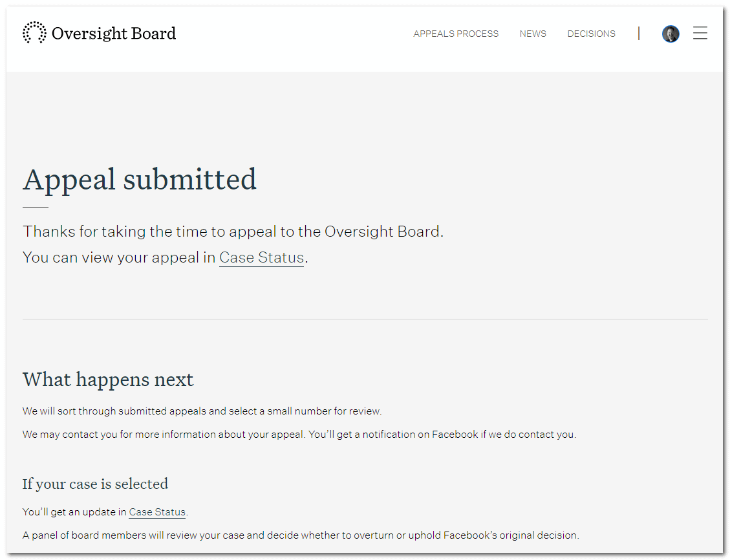The image size is (730, 560).
Task: Click the 'Appeal submitted' page heading
Action: click(140, 180)
